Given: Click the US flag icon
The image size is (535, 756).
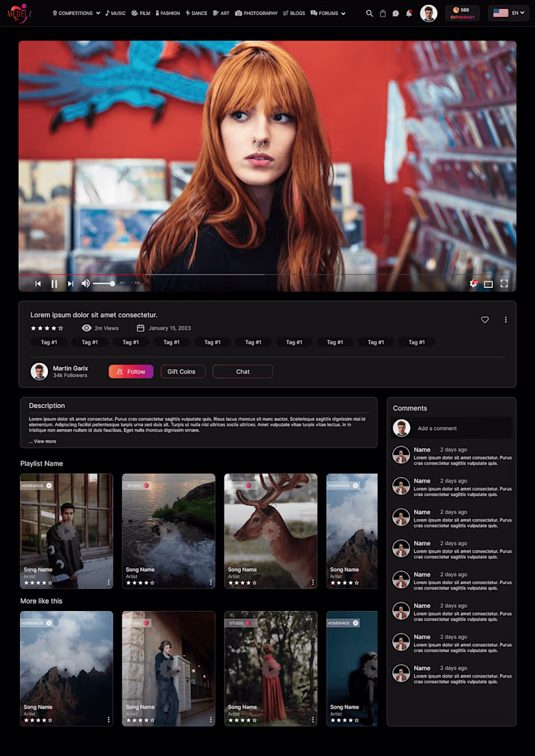Looking at the screenshot, I should pyautogui.click(x=500, y=13).
